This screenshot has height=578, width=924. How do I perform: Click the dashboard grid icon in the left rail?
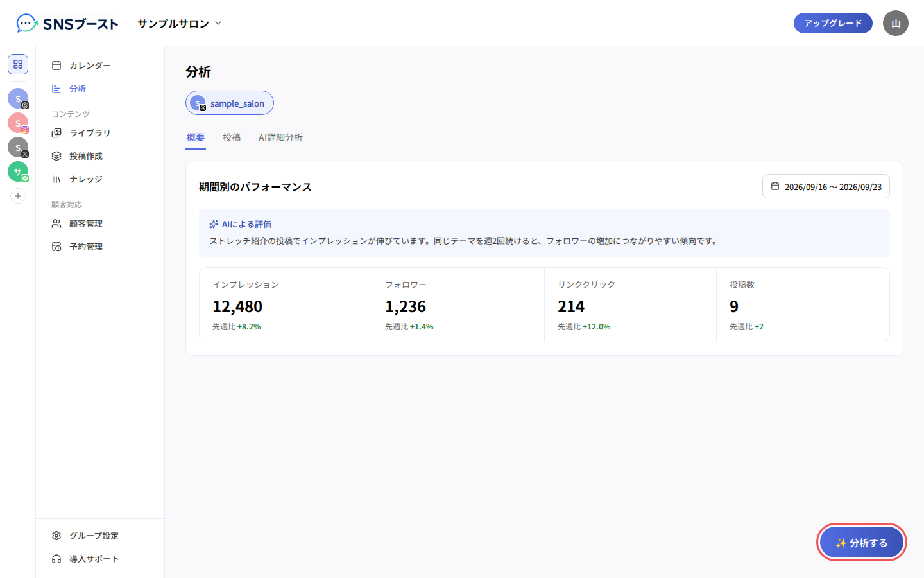coord(18,64)
